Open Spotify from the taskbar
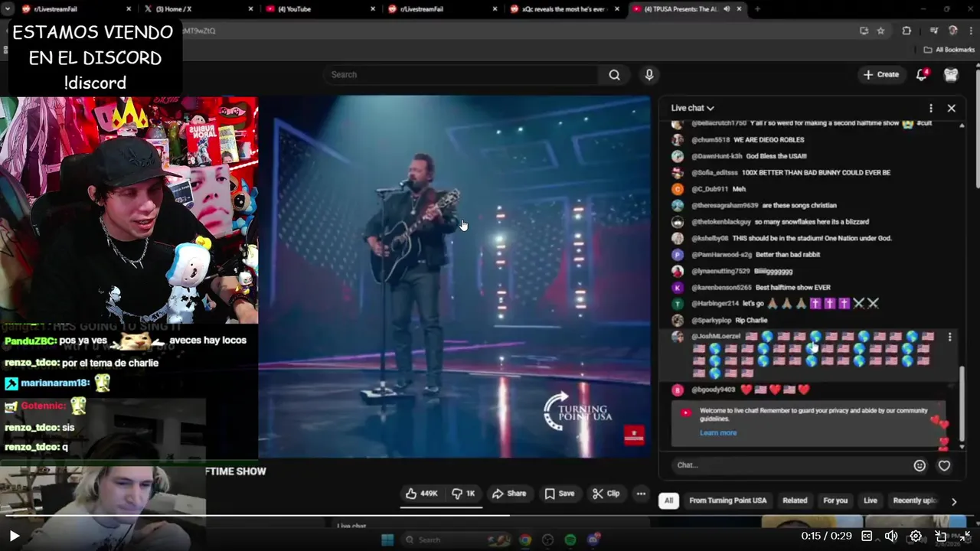Screen dimensions: 980x551 tap(570, 540)
